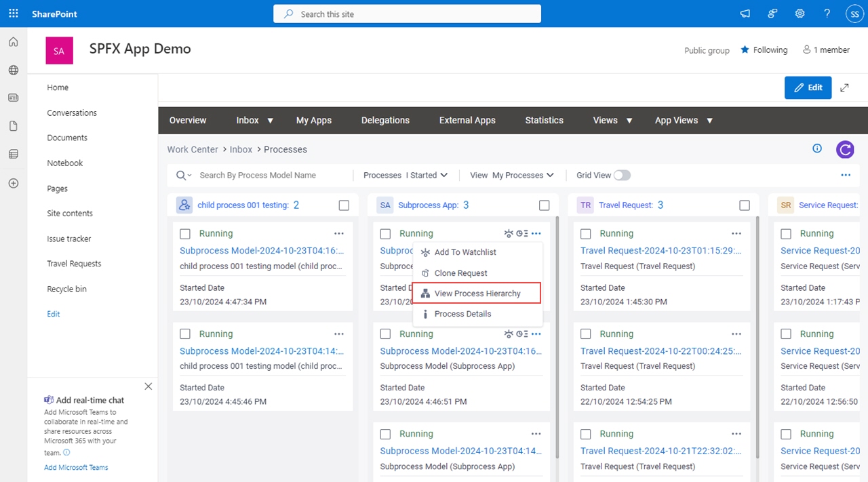Click the Following star icon
This screenshot has height=482, width=868.
pos(745,50)
